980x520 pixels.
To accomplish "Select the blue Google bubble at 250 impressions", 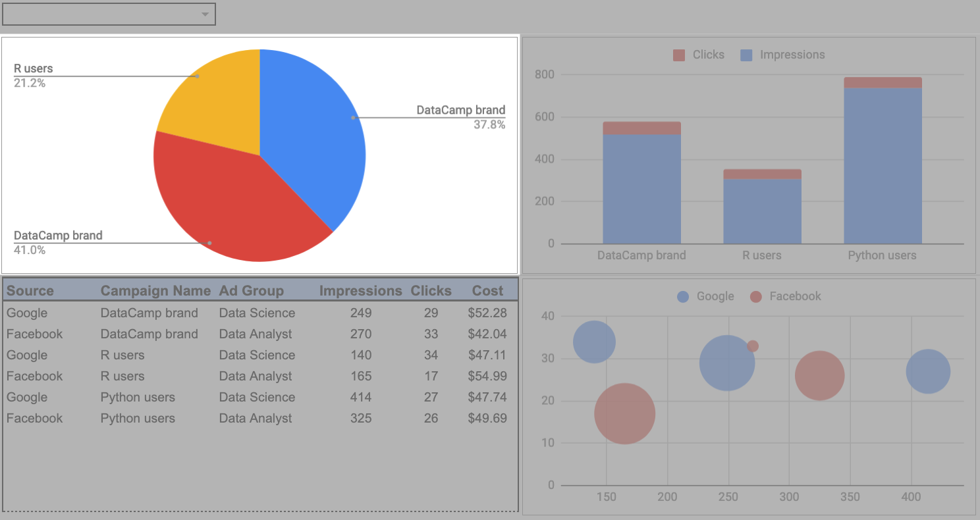I will click(x=727, y=363).
